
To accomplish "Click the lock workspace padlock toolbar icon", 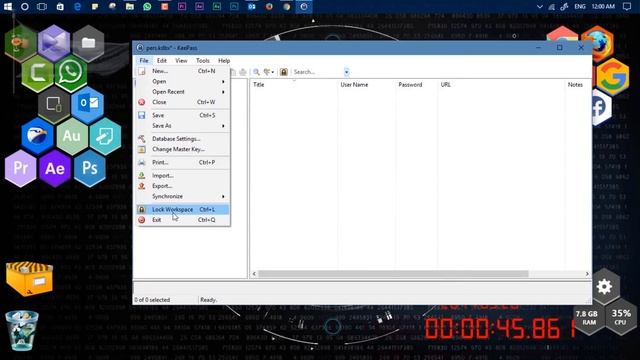I will pyautogui.click(x=284, y=72).
